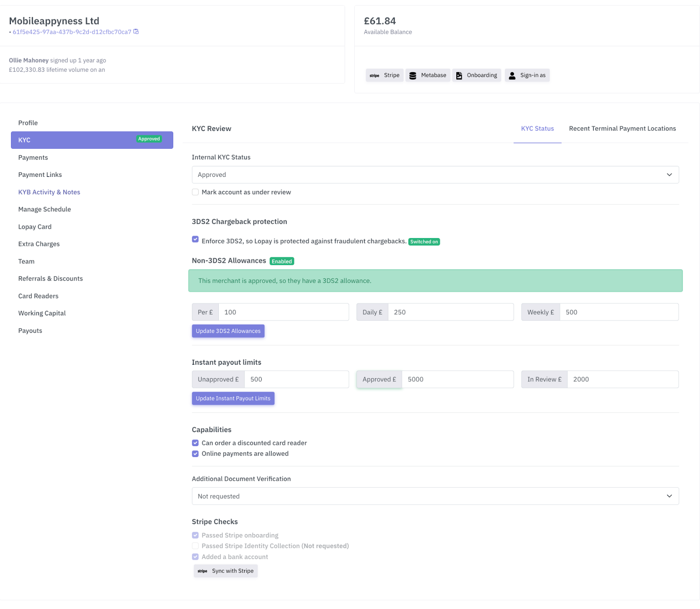This screenshot has height=609, width=700.
Task: Go to Working Capital in sidebar
Action: coord(42,313)
